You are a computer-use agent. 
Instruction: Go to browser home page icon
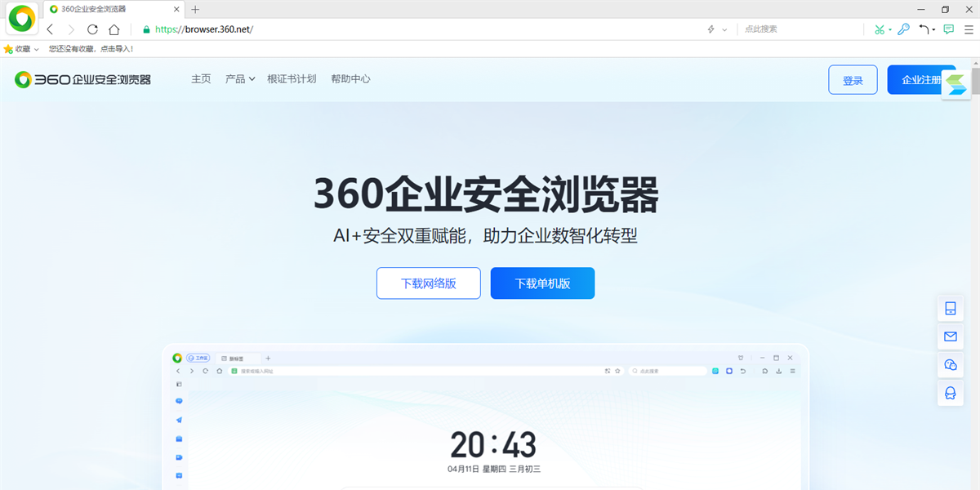coord(114,29)
